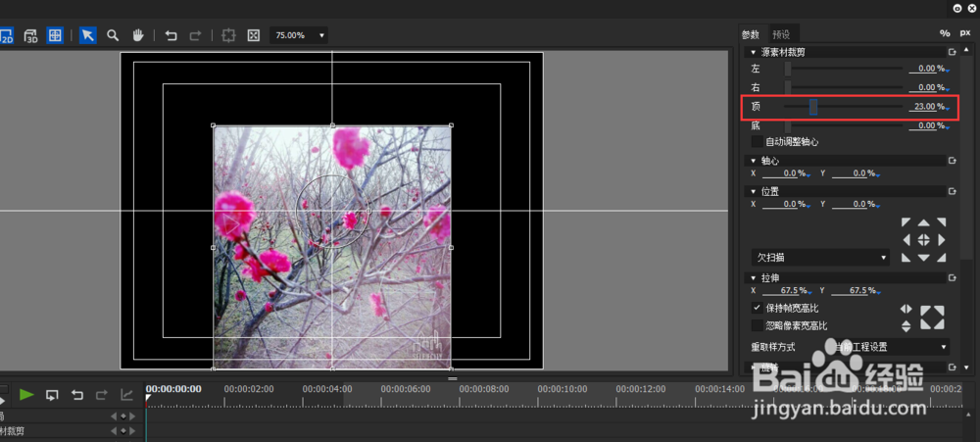Click the 顶 crop slider handle
980x442 pixels.
pos(813,107)
